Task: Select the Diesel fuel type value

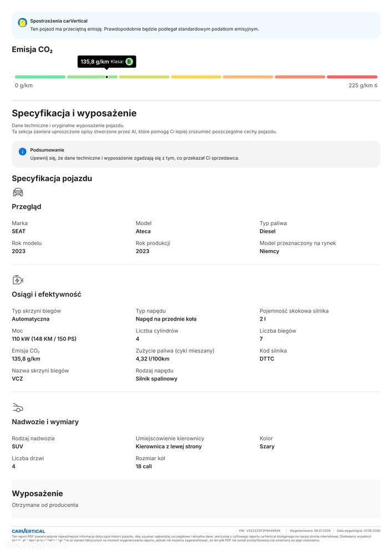Action: pos(267,231)
